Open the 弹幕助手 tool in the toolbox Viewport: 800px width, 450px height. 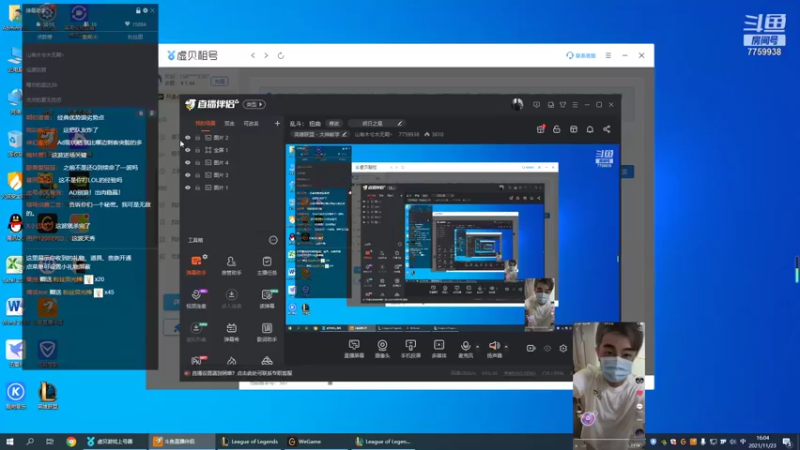coord(196,265)
